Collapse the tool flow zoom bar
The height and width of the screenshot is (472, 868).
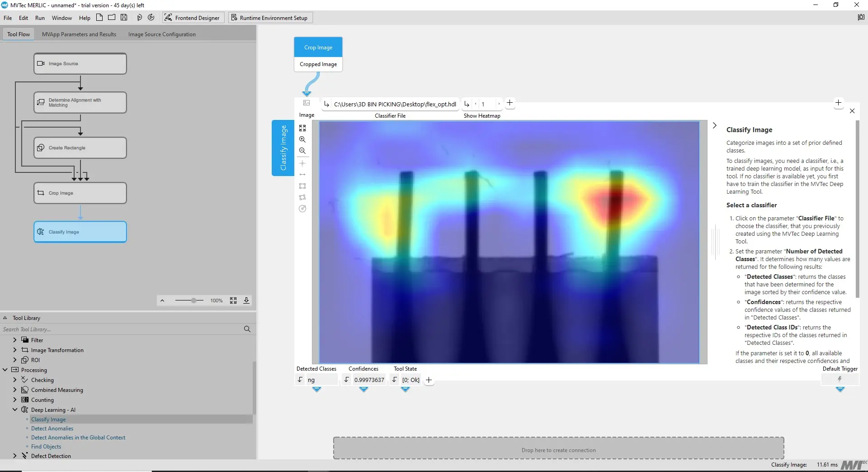[162, 300]
